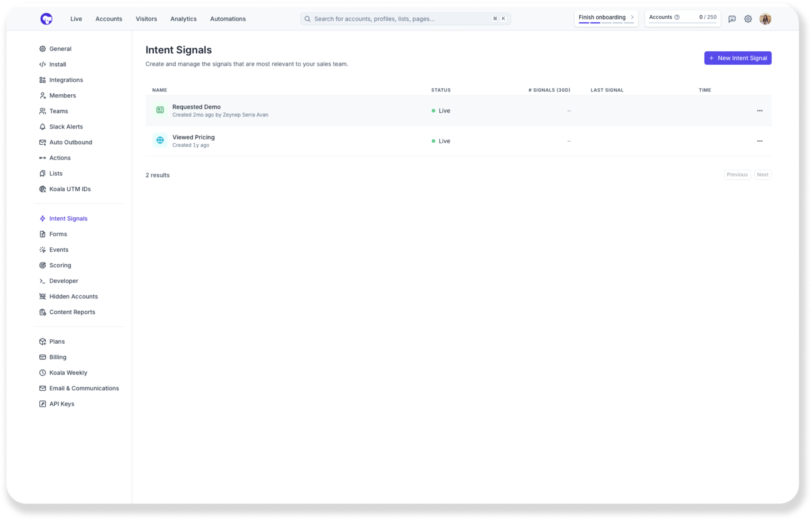Click the Requested Demo contact-card icon
The image size is (812, 520).
coord(160,110)
